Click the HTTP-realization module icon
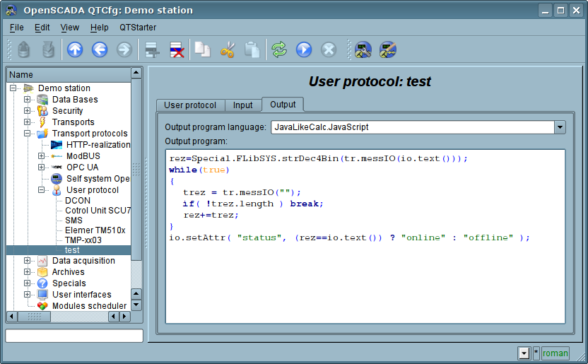588x364 pixels. (57, 145)
